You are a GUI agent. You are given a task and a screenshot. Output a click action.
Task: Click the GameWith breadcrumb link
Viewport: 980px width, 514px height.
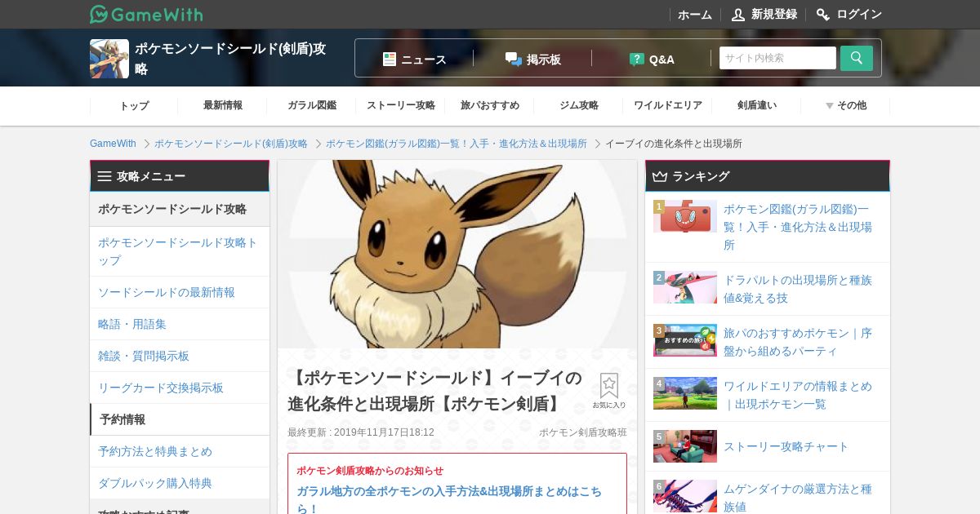tap(113, 144)
